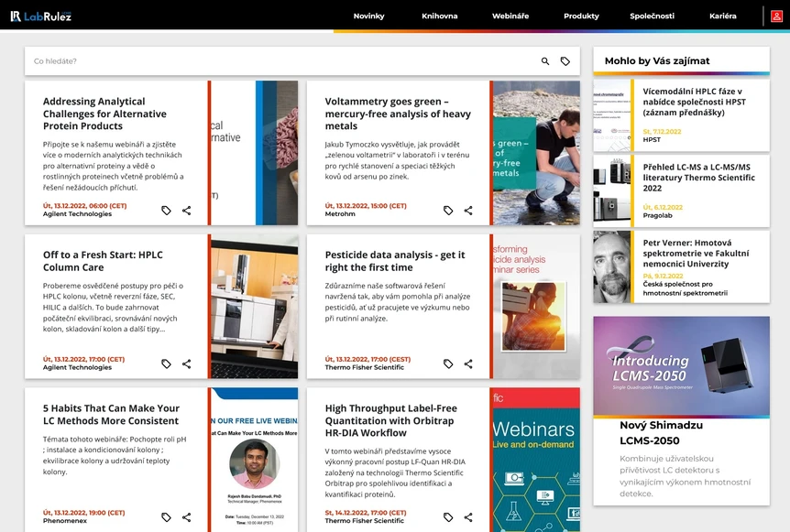Share the 5 Habits LC Methods webinar
790x532 pixels.
[x=186, y=517]
